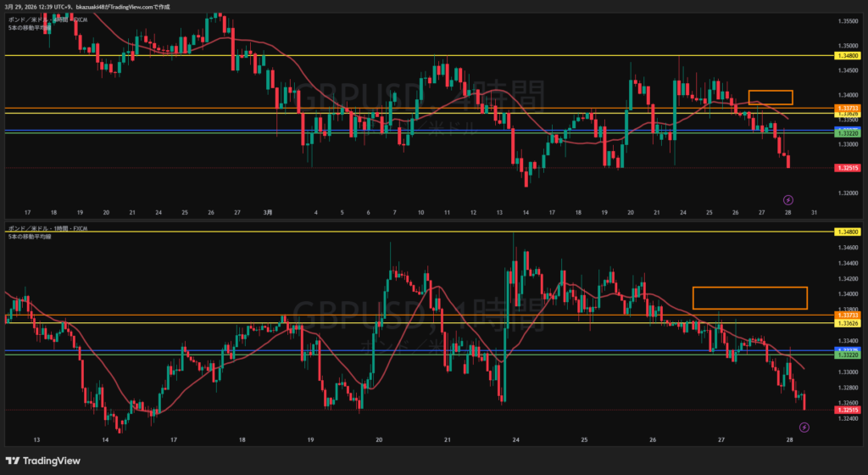This screenshot has height=475, width=868.
Task: Click the 5本の移動平均線 indicator label in lower chart
Action: [30, 238]
